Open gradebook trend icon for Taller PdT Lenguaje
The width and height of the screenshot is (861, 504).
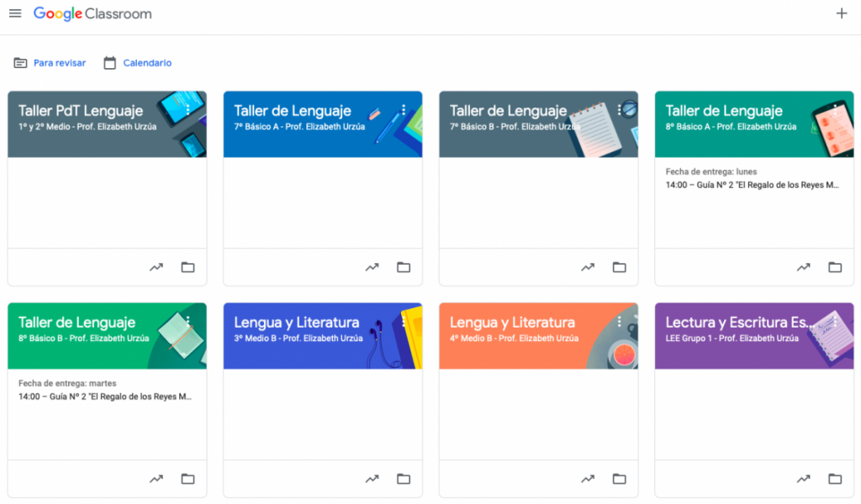(156, 267)
